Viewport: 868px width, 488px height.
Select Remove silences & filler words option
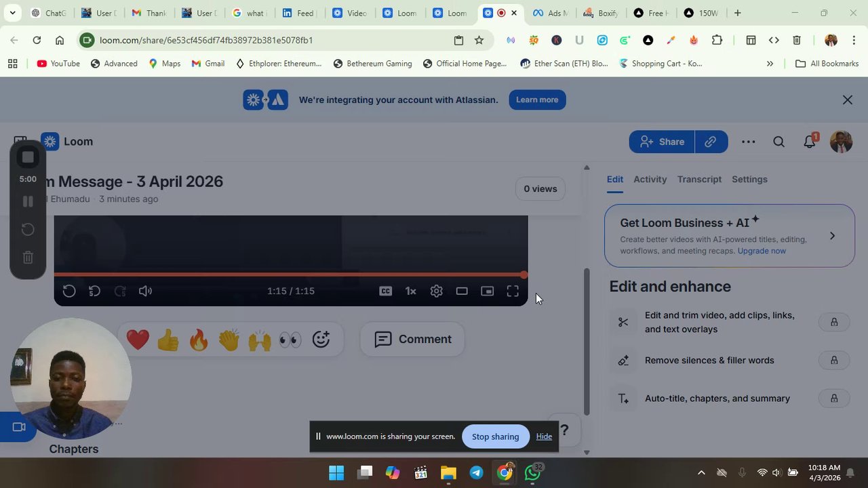pyautogui.click(x=709, y=361)
